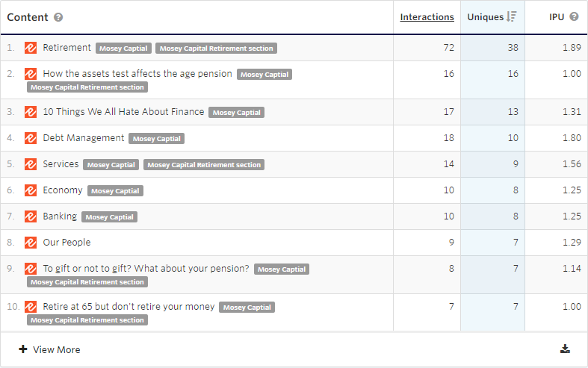Open the Our People content item
This screenshot has height=368, width=588.
coord(66,243)
